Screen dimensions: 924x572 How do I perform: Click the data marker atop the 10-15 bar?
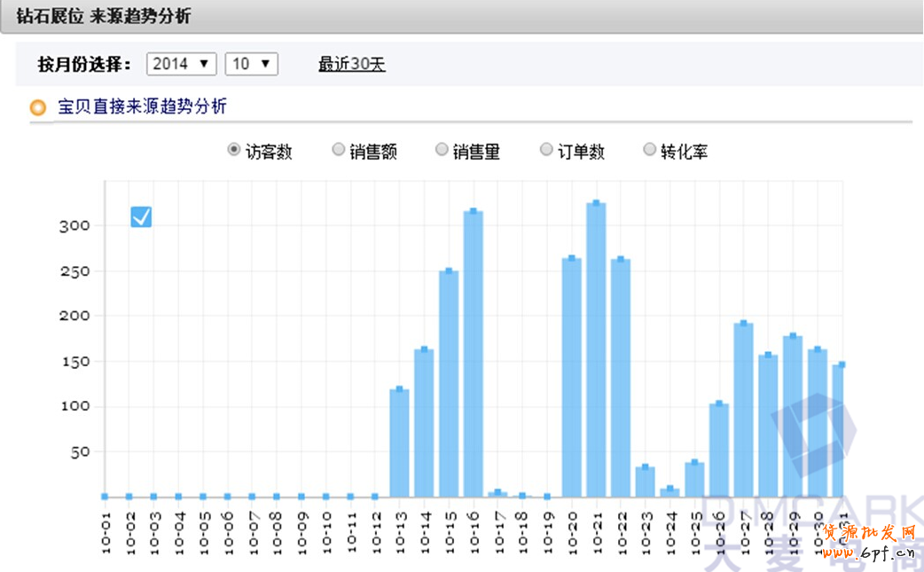click(x=449, y=271)
